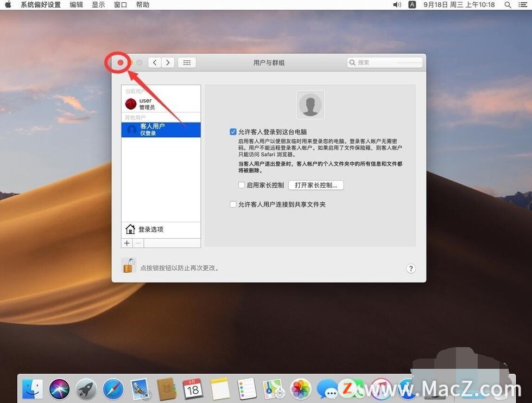Open Reminders app in the dock

tap(246, 389)
